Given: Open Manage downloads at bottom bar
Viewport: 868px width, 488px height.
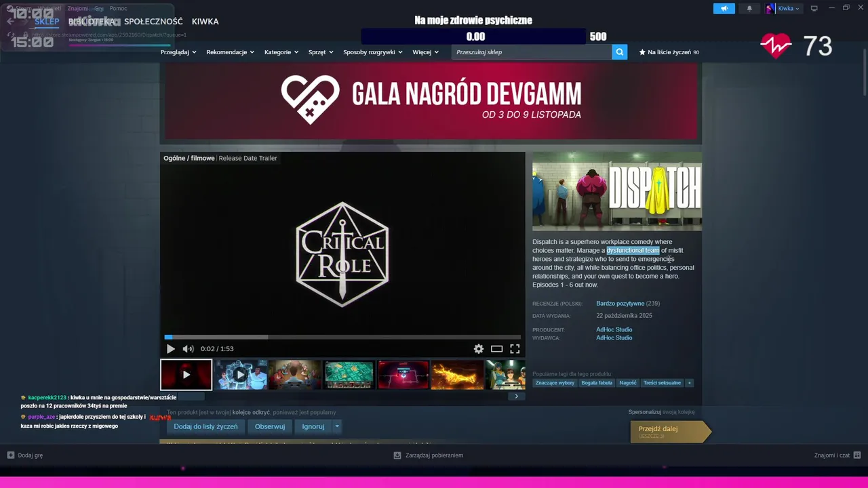Looking at the screenshot, I should click(x=429, y=455).
